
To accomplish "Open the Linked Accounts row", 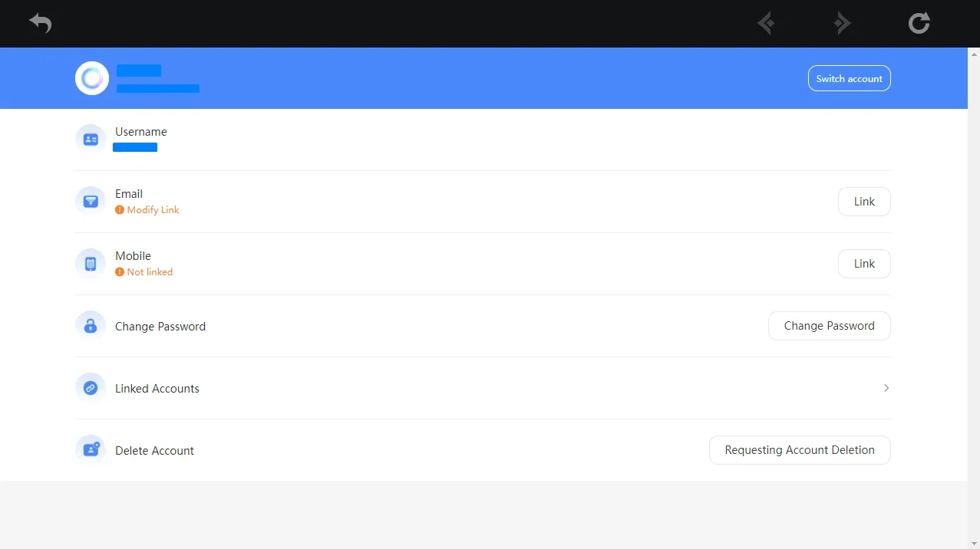I will click(x=483, y=388).
